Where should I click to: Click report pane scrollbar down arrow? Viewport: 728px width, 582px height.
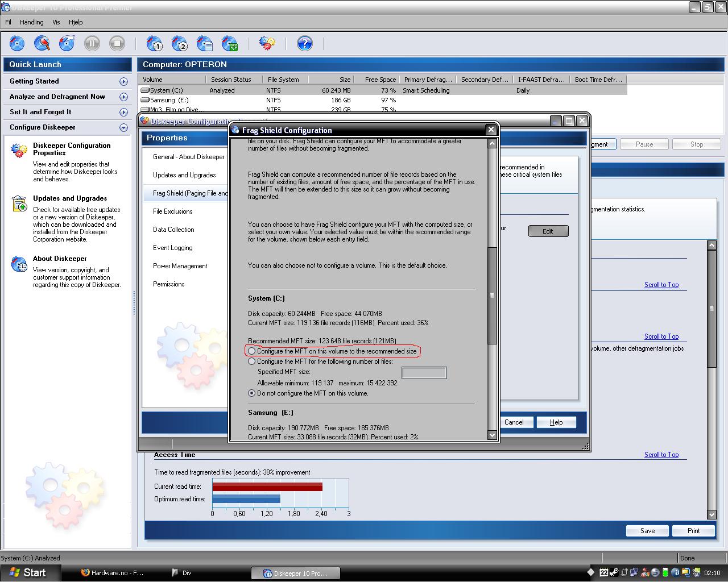pyautogui.click(x=712, y=514)
